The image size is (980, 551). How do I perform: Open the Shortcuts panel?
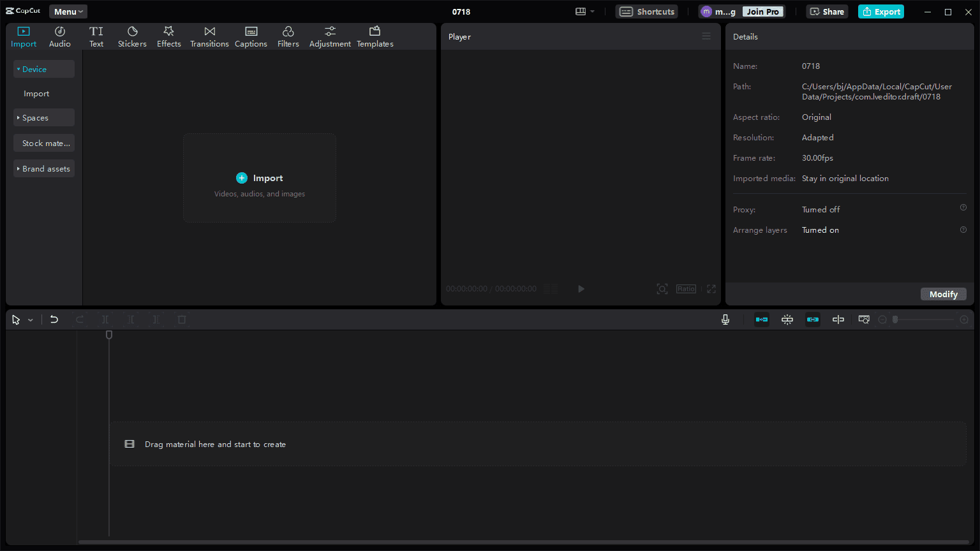point(647,11)
